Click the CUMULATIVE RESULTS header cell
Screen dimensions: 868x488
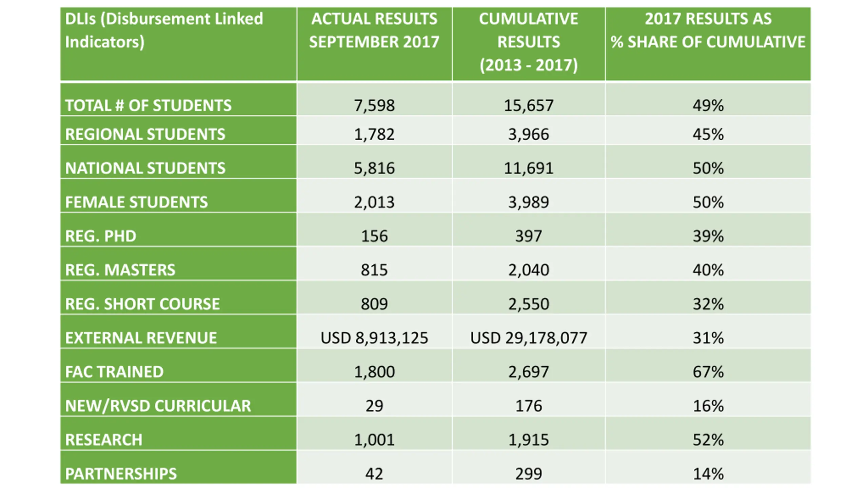(529, 44)
